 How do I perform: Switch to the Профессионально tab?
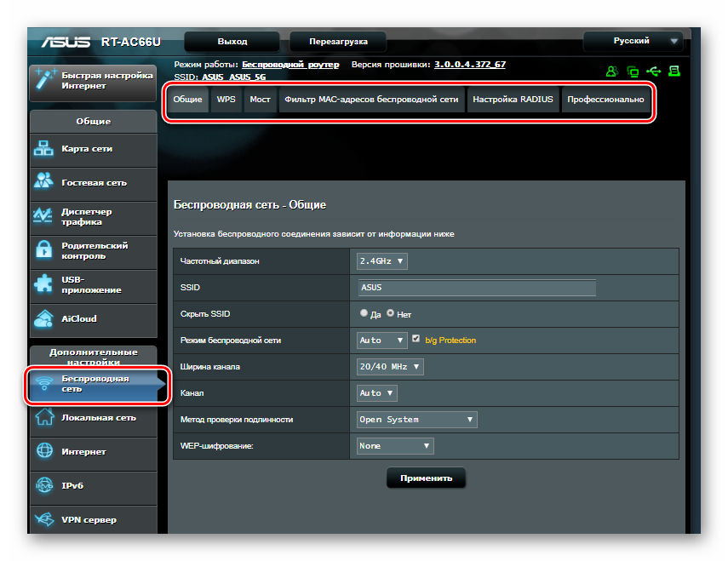coord(605,100)
